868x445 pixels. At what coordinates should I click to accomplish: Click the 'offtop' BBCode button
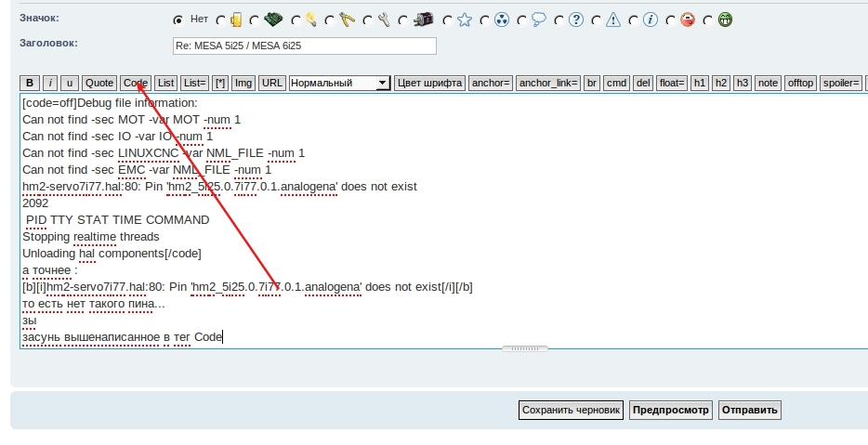800,83
